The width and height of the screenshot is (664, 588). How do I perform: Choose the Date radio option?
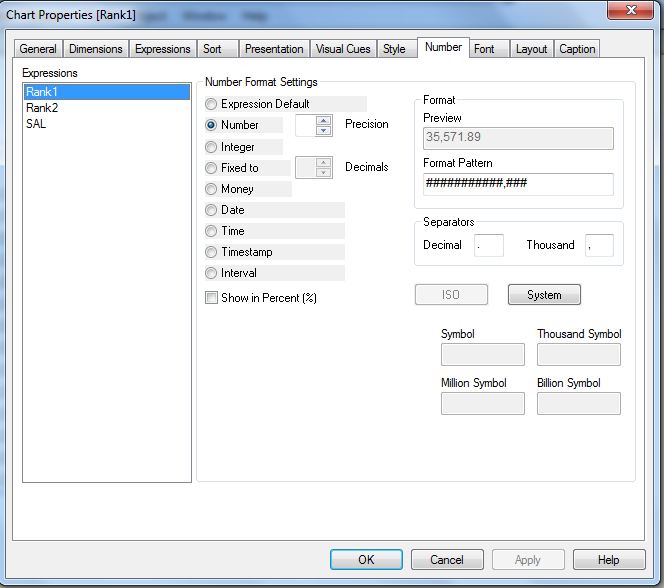tap(211, 210)
